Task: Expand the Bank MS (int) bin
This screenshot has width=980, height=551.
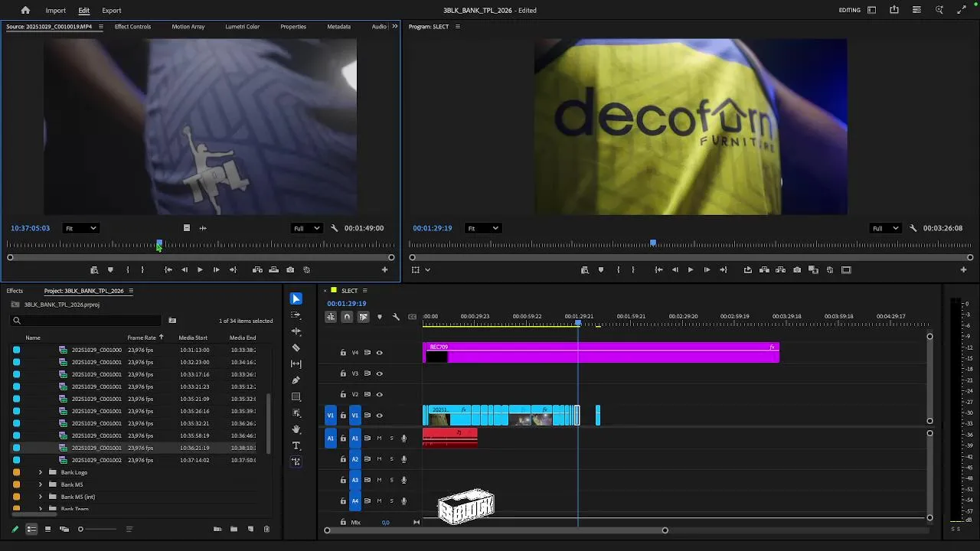Action: [41, 497]
